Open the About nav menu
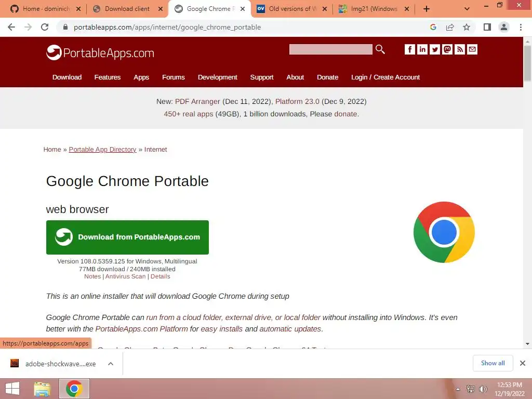532x399 pixels. tap(295, 77)
